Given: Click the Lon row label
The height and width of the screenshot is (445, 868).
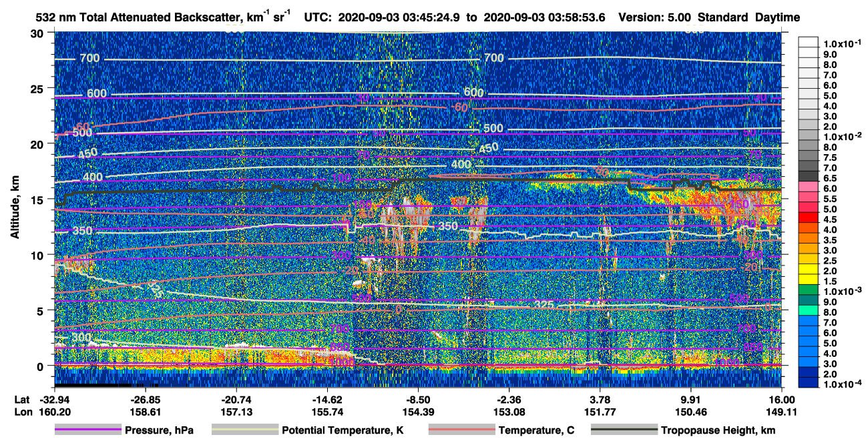Looking at the screenshot, I should pos(22,412).
